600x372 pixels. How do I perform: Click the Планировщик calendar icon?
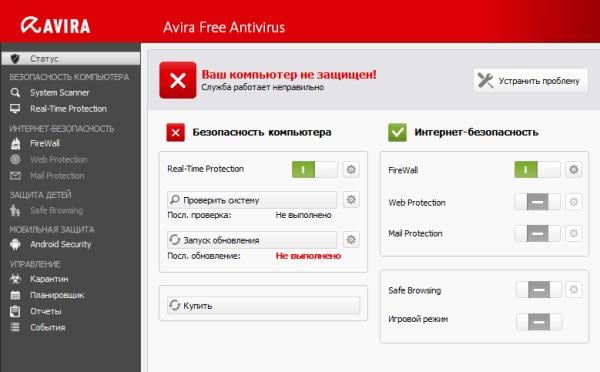(15, 295)
